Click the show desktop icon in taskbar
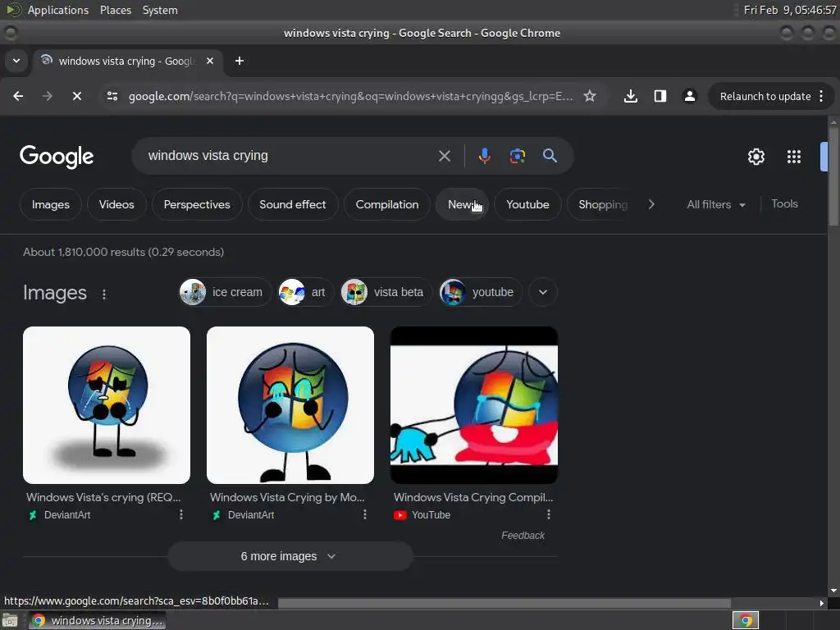 pos(10,620)
